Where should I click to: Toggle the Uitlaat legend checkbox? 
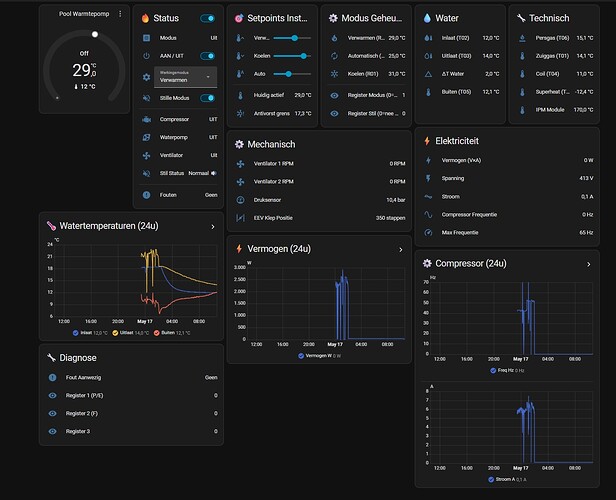click(x=115, y=333)
